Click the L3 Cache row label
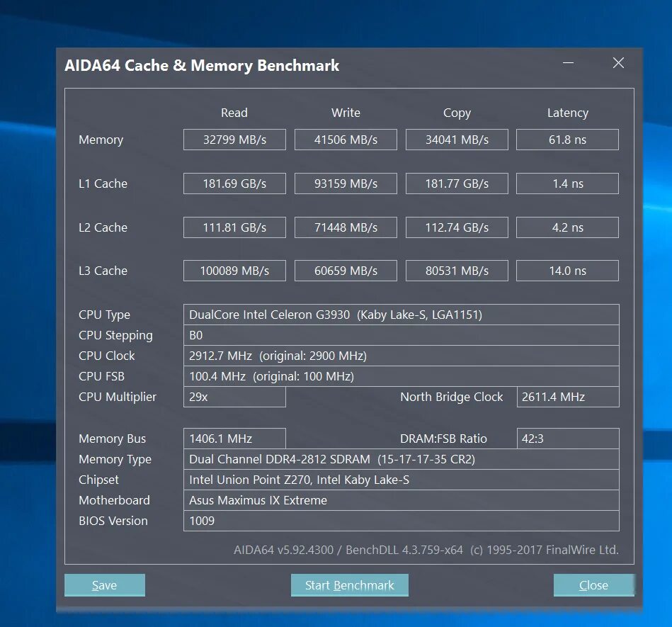Screen dimensions: 672x627 pyautogui.click(x=103, y=271)
